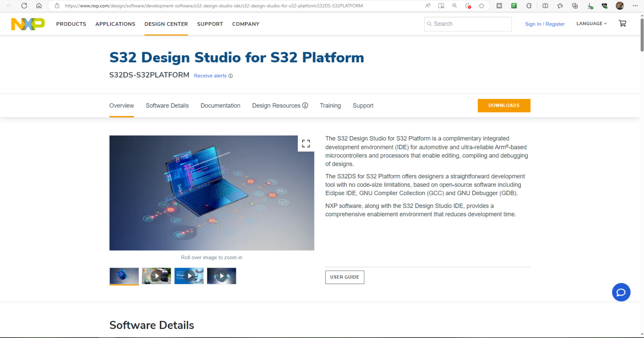Screen dimensions: 644x338
Task: Refresh the browser page
Action: click(24, 6)
